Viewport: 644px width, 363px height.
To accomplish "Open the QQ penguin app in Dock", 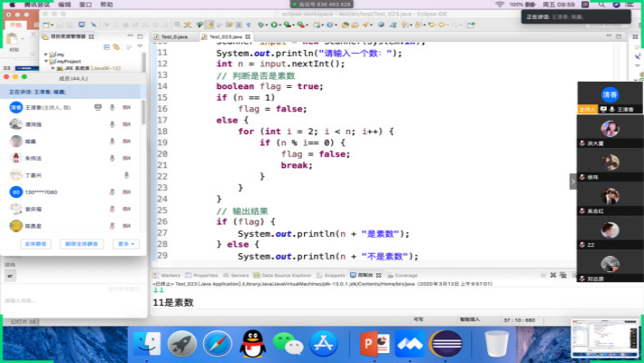I will (251, 345).
